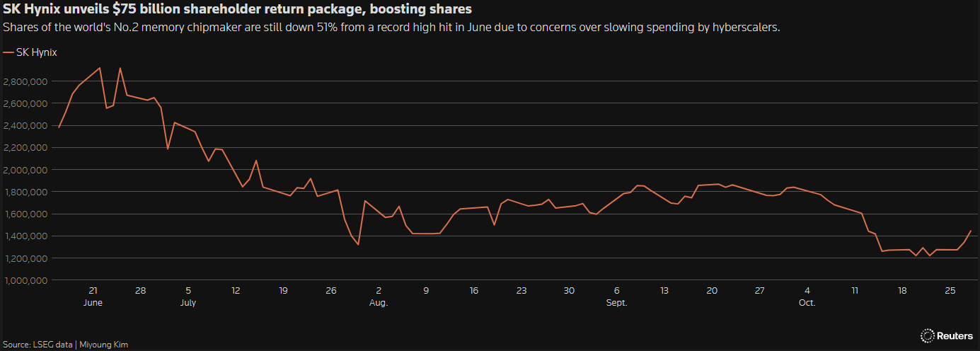Click the 1,200,000 y-axis label

(x=25, y=258)
